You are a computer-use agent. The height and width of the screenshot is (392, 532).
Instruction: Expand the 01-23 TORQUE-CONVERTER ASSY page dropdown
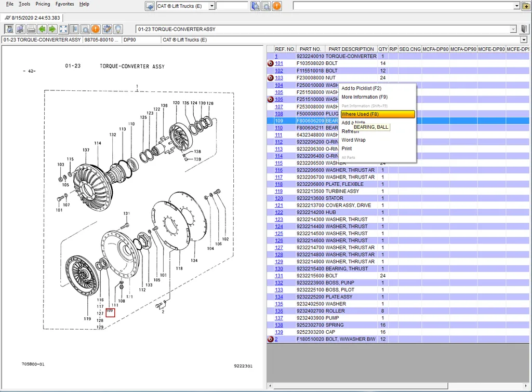(x=513, y=29)
